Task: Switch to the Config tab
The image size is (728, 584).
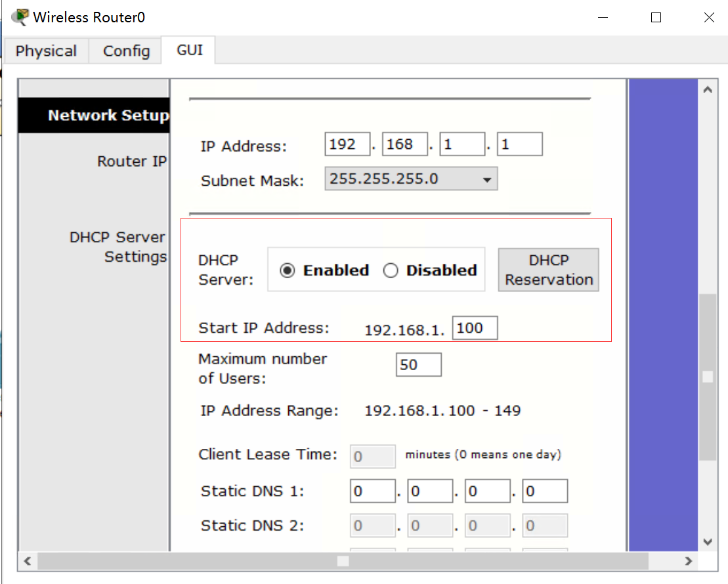Action: pyautogui.click(x=126, y=51)
